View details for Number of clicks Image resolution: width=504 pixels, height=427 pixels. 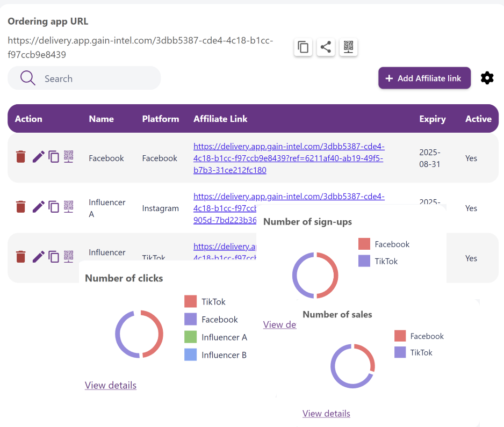111,385
